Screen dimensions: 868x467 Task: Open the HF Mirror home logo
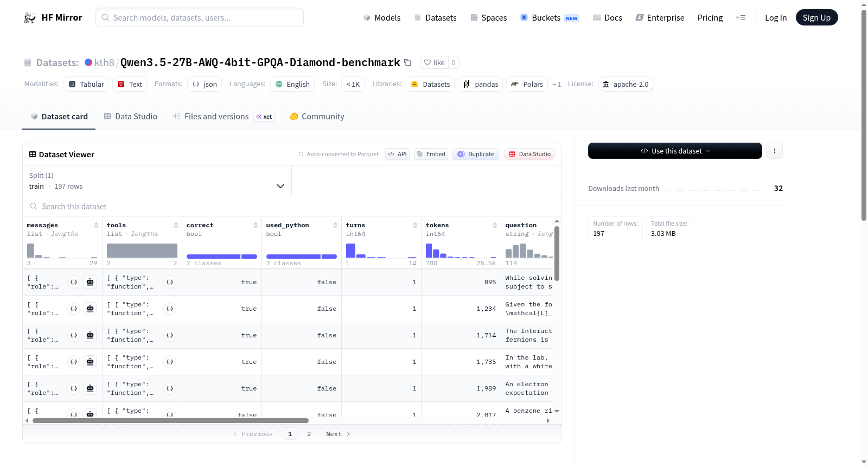[53, 17]
